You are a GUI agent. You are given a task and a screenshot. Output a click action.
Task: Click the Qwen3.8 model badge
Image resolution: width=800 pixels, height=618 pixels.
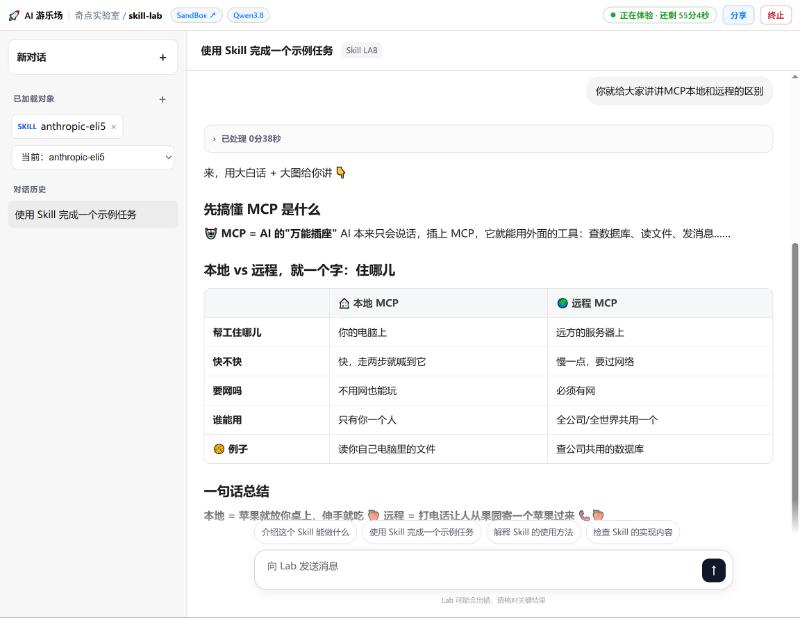(248, 15)
